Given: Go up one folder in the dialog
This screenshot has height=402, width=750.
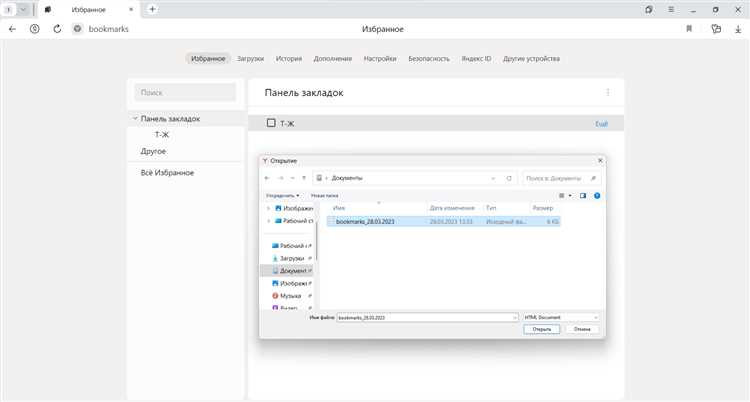Looking at the screenshot, I should pos(304,178).
